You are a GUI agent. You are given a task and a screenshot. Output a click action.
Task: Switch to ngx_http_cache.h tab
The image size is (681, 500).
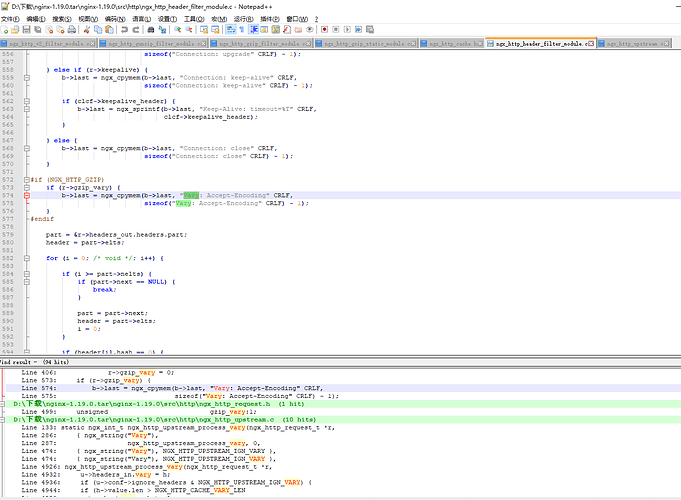[452, 43]
